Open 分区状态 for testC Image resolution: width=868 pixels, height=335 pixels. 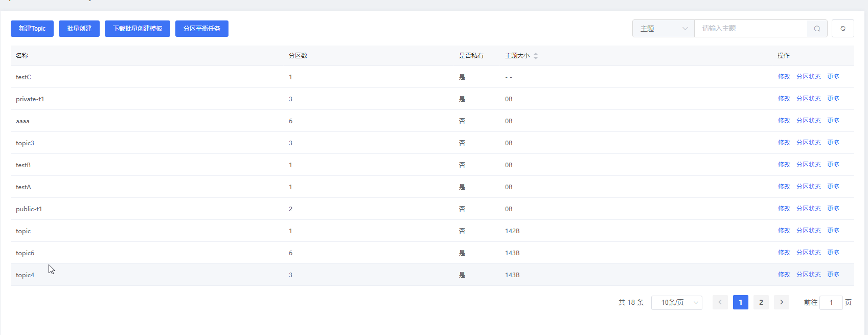[x=809, y=77]
